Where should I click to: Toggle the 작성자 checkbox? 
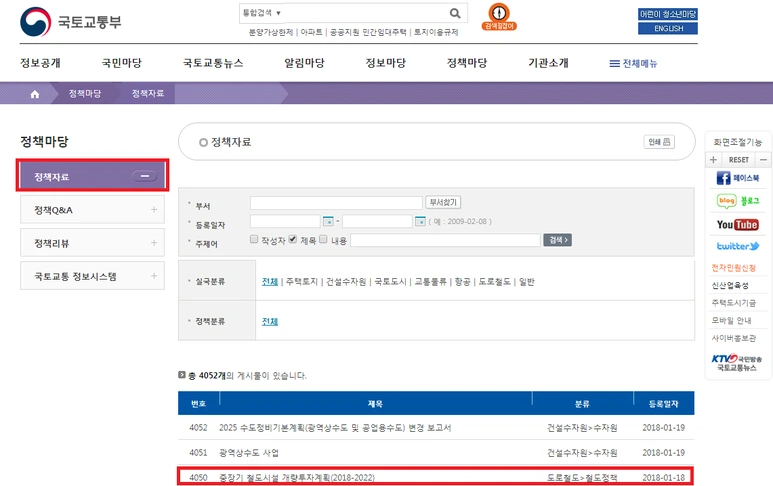[x=254, y=239]
